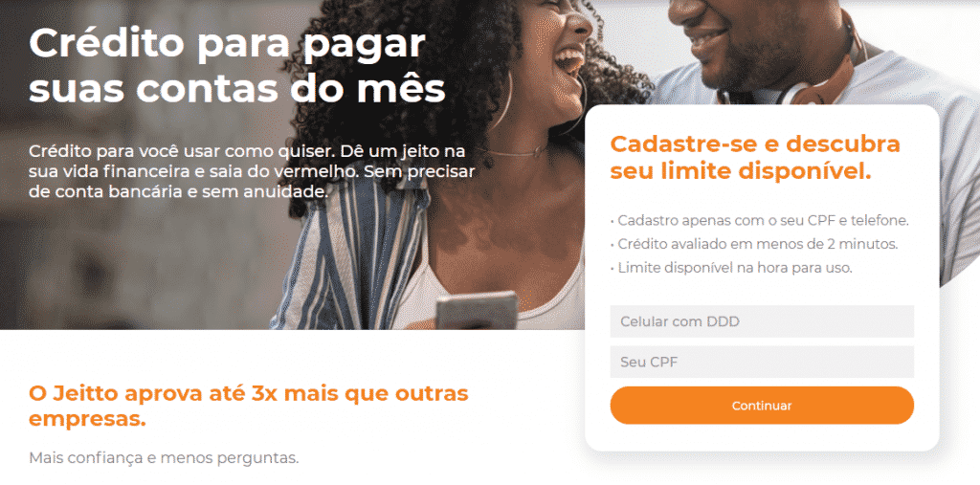Click the O Jeitto aprova até 3x mais heading
Viewport: 980px width, 485px height.
[x=248, y=407]
